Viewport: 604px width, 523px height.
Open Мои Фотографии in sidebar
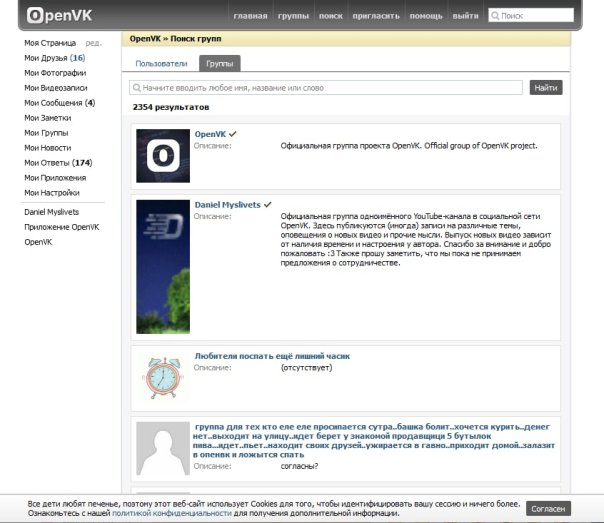click(x=55, y=73)
